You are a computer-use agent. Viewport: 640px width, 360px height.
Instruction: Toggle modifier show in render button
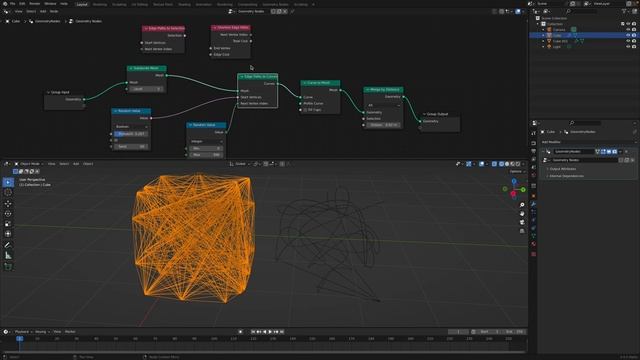click(615, 151)
